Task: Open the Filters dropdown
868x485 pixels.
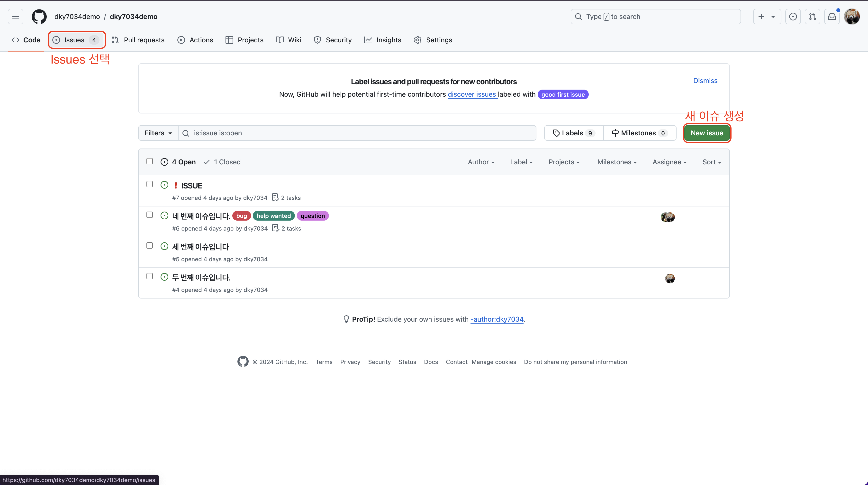Action: [x=158, y=133]
